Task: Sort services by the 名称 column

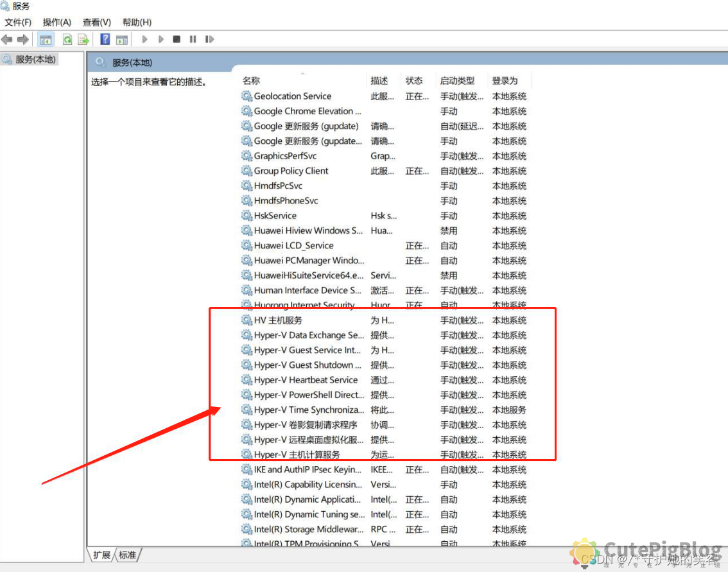Action: 250,80
